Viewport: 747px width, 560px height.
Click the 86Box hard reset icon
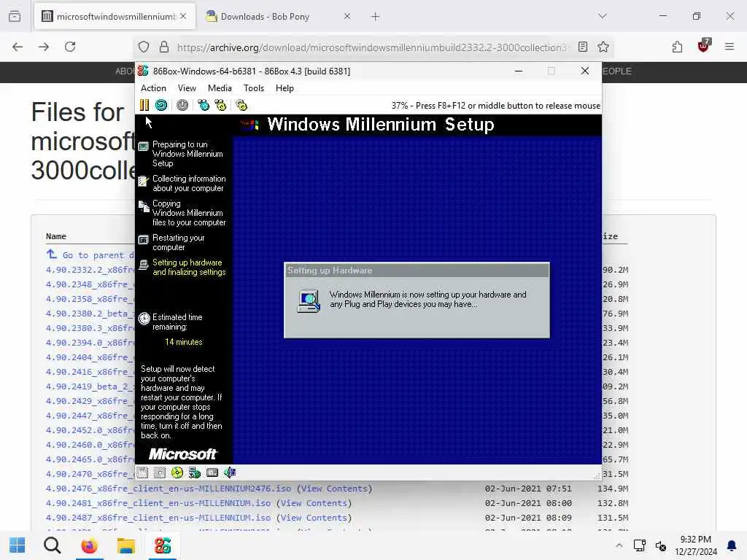click(x=161, y=105)
